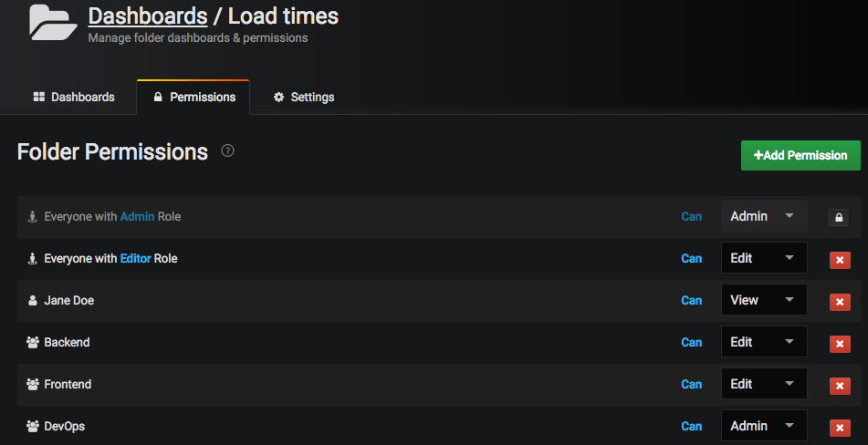This screenshot has width=868, height=445.
Task: Open the Frontend Edit permission dropdown
Action: pyautogui.click(x=764, y=384)
